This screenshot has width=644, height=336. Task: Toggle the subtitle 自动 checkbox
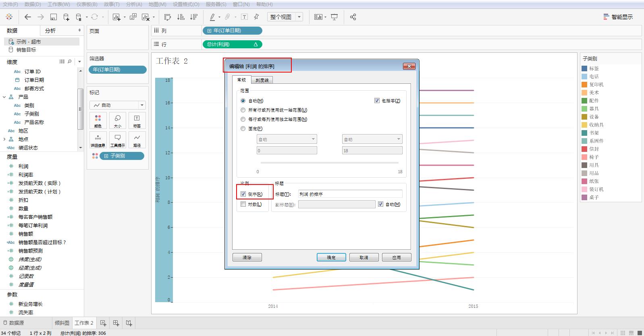380,204
